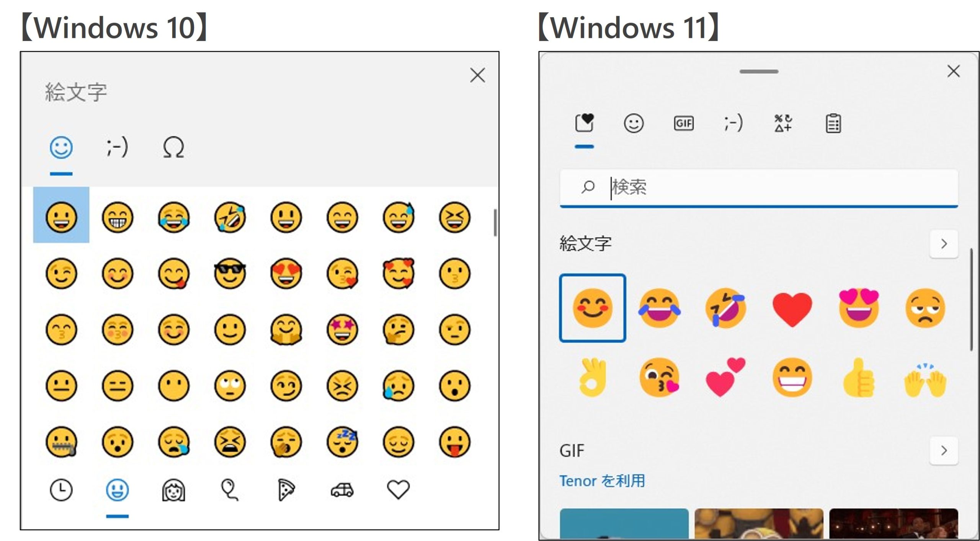Insert the kissing wink heart emoji in Windows 11
Screen dimensions: 980x541
point(659,378)
